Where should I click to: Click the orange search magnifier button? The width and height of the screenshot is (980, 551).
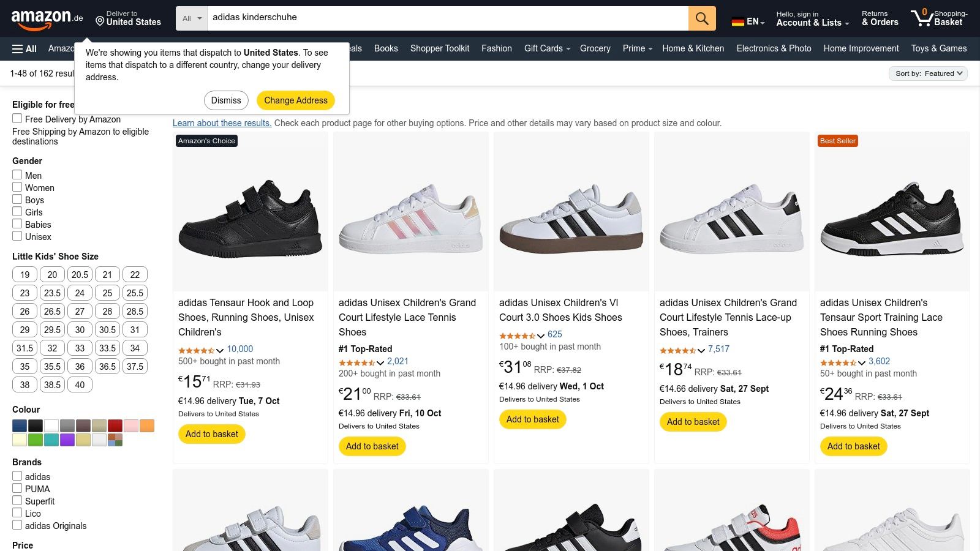pyautogui.click(x=702, y=18)
